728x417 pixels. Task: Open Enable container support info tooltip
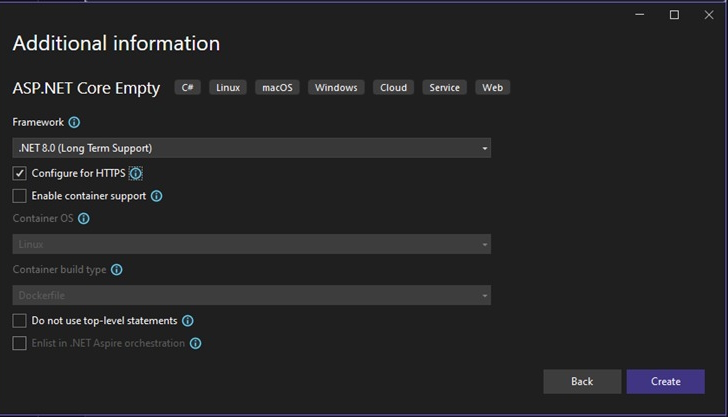pos(156,196)
